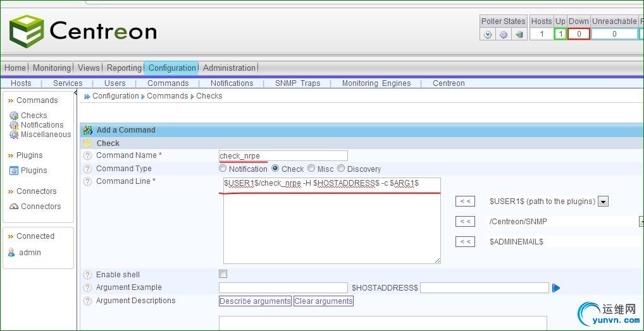Open Notifications link in sidebar
644x331 pixels.
[x=42, y=125]
